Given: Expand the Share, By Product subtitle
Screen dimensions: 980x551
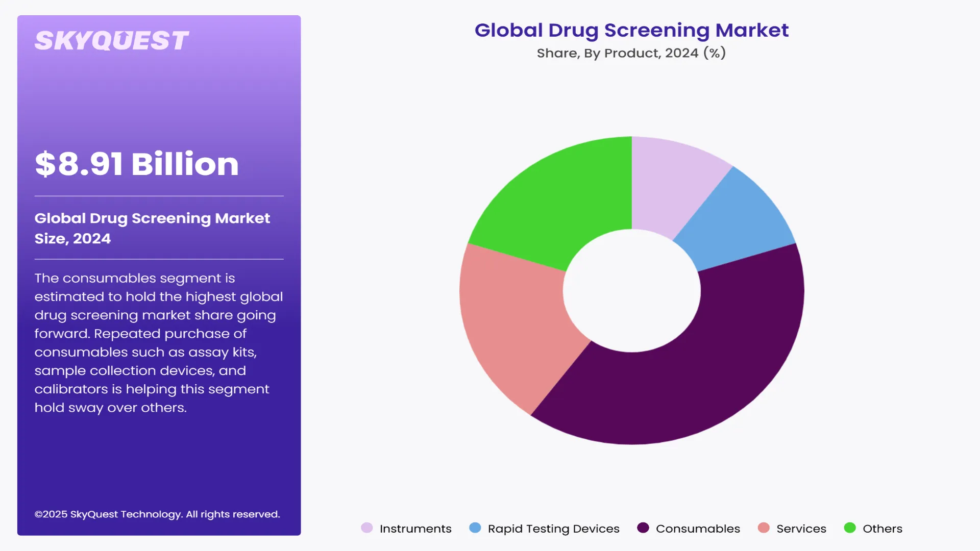Looking at the screenshot, I should (631, 52).
